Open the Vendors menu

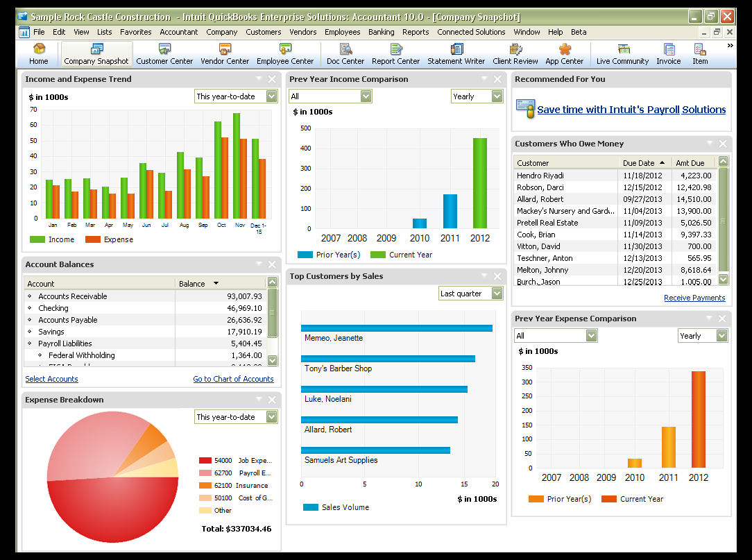pyautogui.click(x=302, y=32)
